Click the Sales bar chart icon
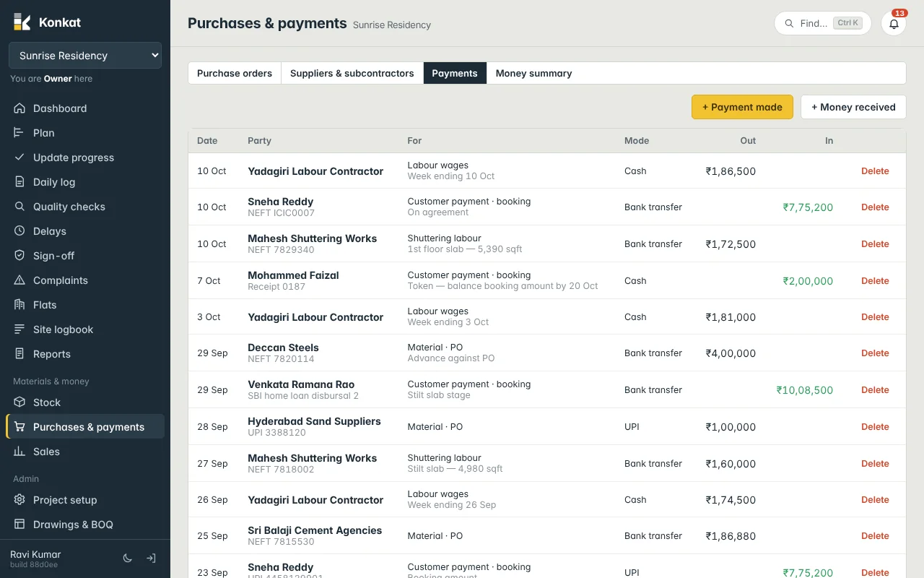 click(19, 452)
